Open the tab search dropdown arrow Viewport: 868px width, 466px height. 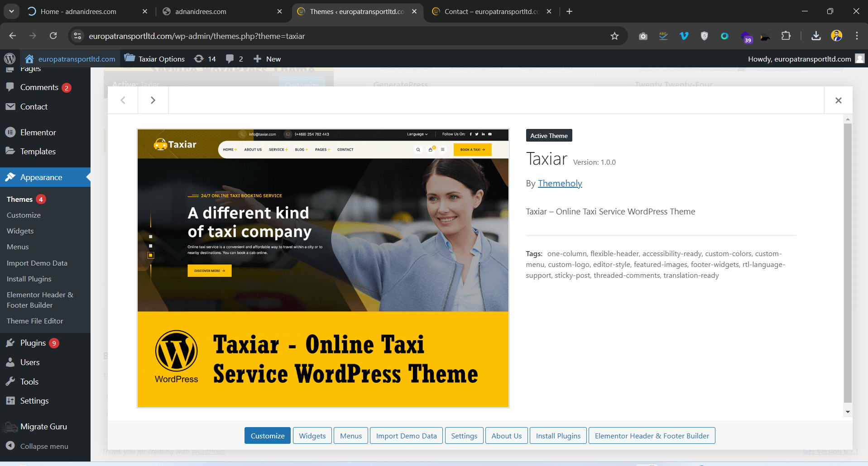tap(11, 11)
